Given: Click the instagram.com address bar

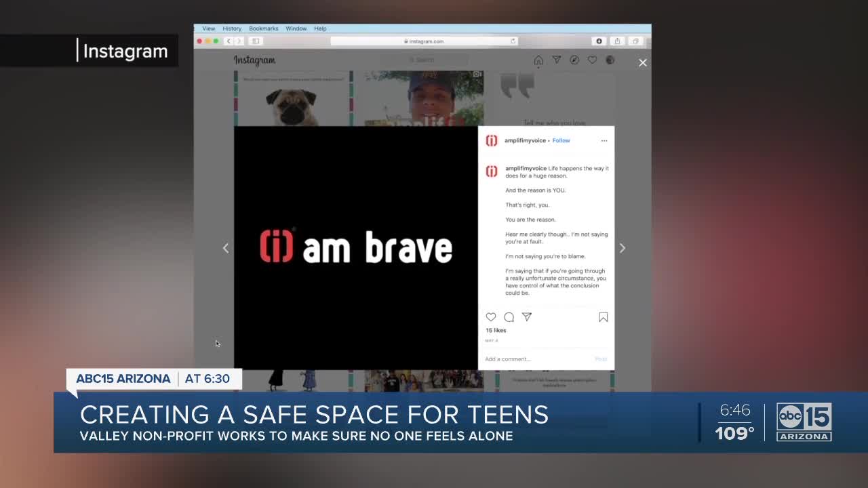Looking at the screenshot, I should click(x=424, y=41).
